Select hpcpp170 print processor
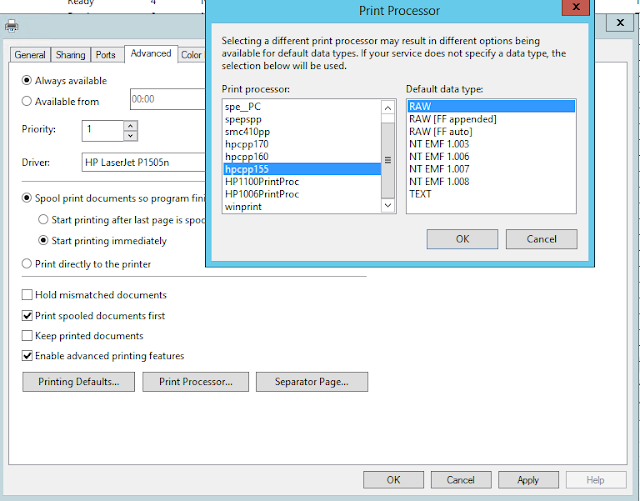Screen dimensions: 640x501 (x=302, y=144)
